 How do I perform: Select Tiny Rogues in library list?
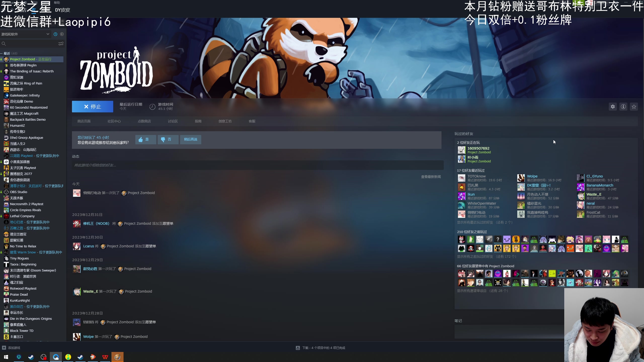(32, 258)
